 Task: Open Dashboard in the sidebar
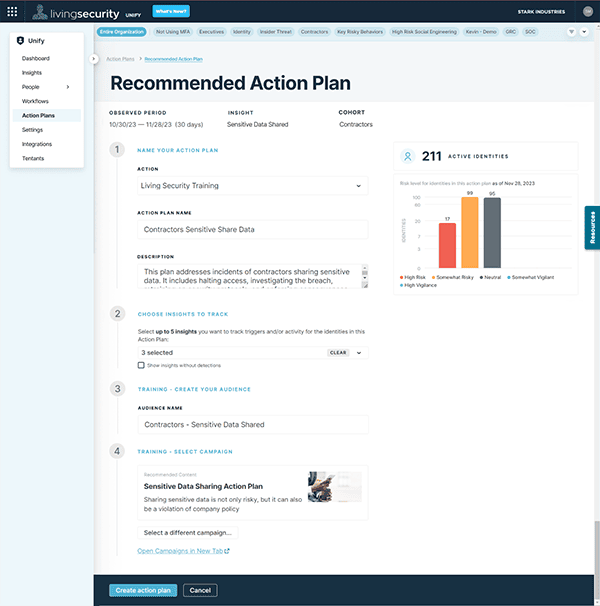coord(36,58)
